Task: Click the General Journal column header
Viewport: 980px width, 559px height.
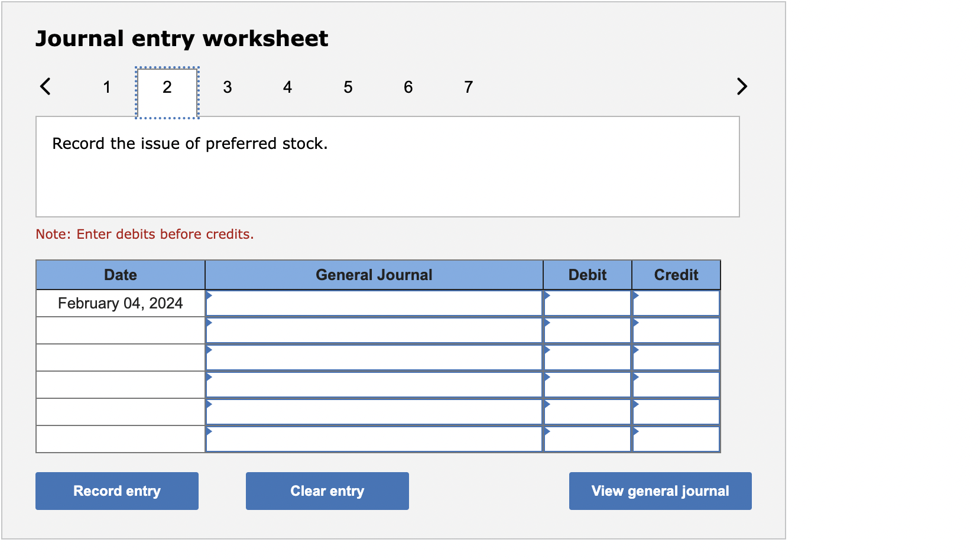Action: tap(374, 275)
